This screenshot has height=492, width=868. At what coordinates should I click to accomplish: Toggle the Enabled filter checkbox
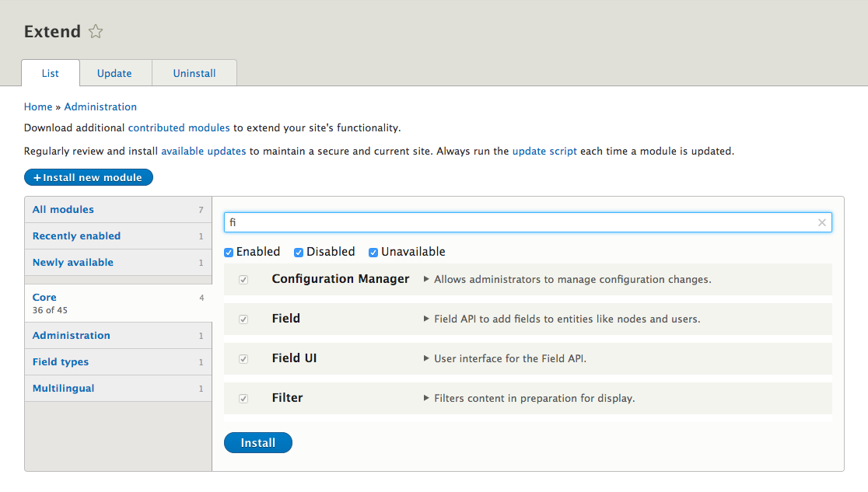pos(229,253)
